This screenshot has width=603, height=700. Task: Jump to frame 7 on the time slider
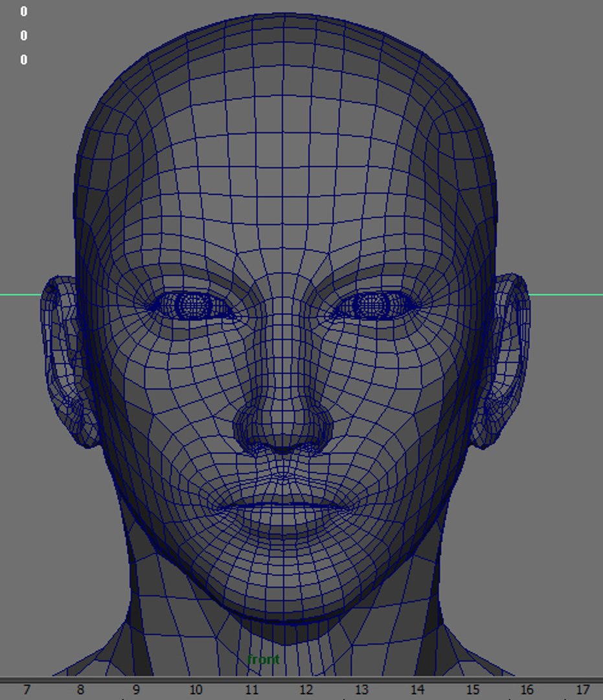[x=27, y=690]
